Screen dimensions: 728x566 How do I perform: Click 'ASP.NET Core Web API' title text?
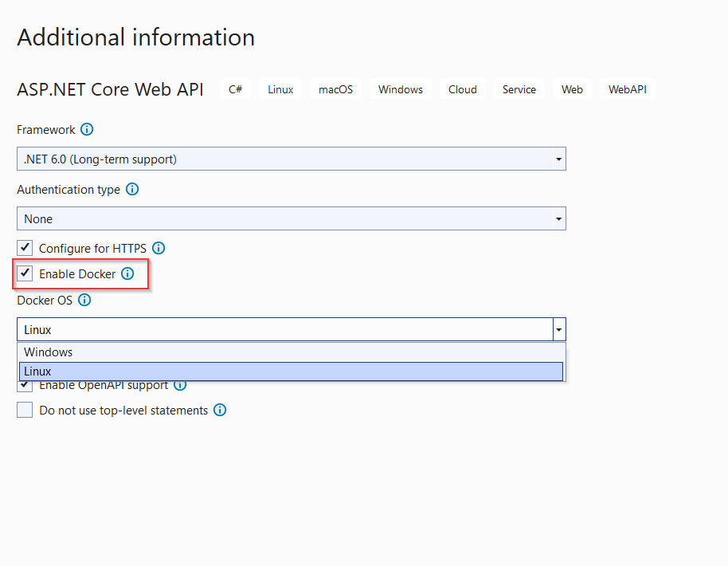[111, 89]
